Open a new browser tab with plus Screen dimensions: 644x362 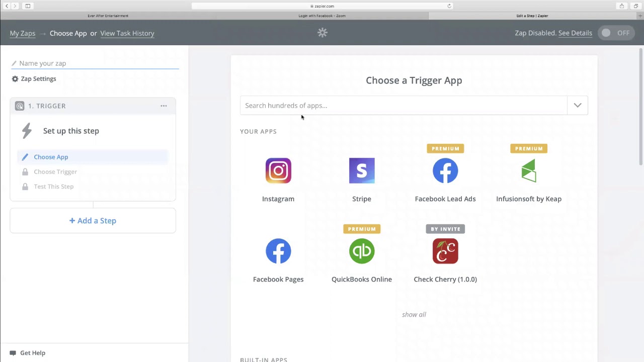(640, 16)
